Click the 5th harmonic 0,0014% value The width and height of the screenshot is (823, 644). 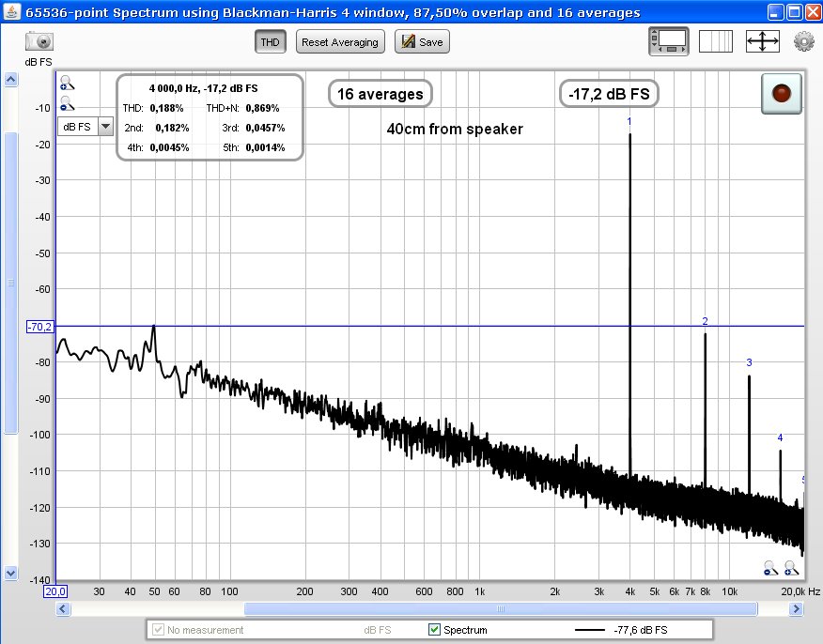(x=265, y=148)
